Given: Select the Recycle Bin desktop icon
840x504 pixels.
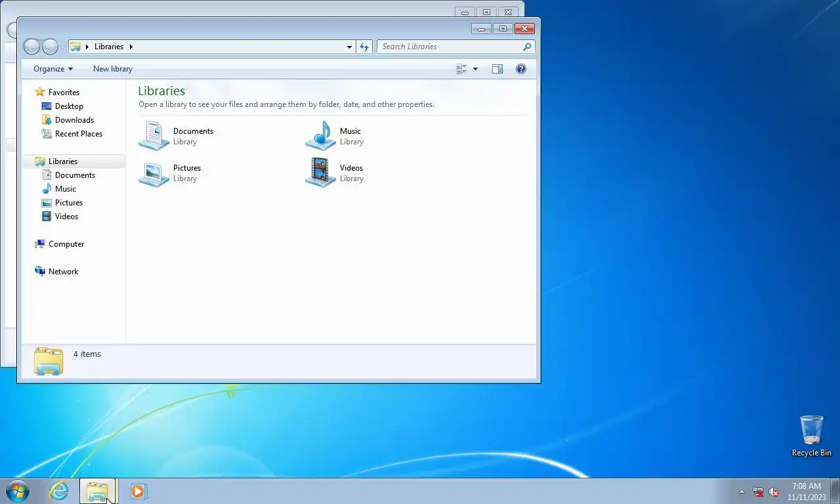Looking at the screenshot, I should pos(812,436).
